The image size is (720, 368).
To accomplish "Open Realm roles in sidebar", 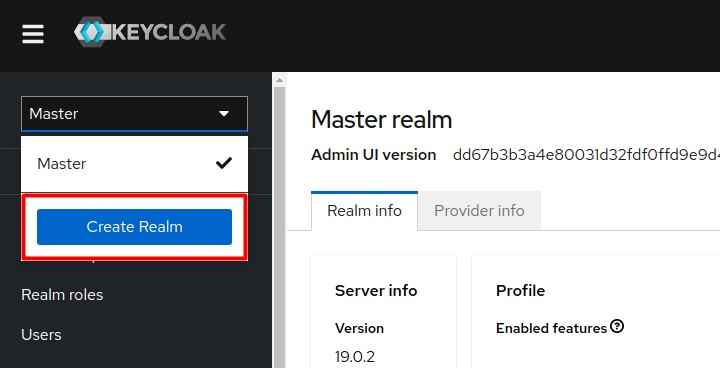I will 62,294.
